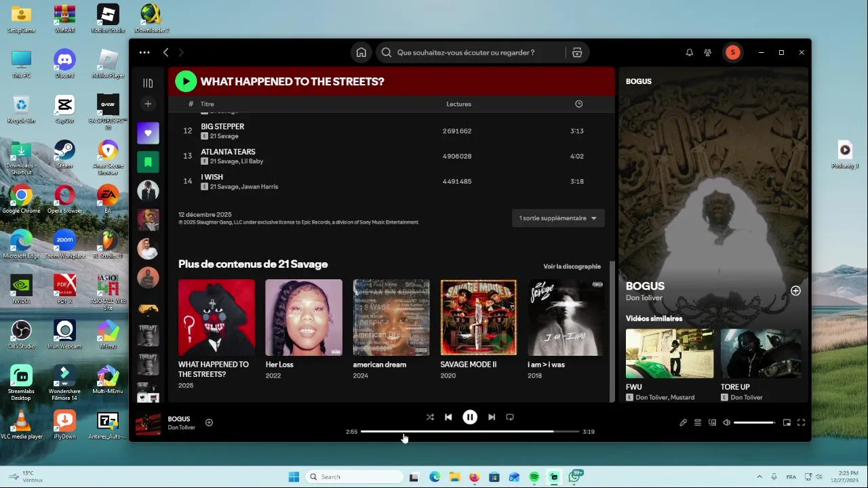Click the Windows taskbar Search box
The image size is (868, 488).
pyautogui.click(x=355, y=477)
